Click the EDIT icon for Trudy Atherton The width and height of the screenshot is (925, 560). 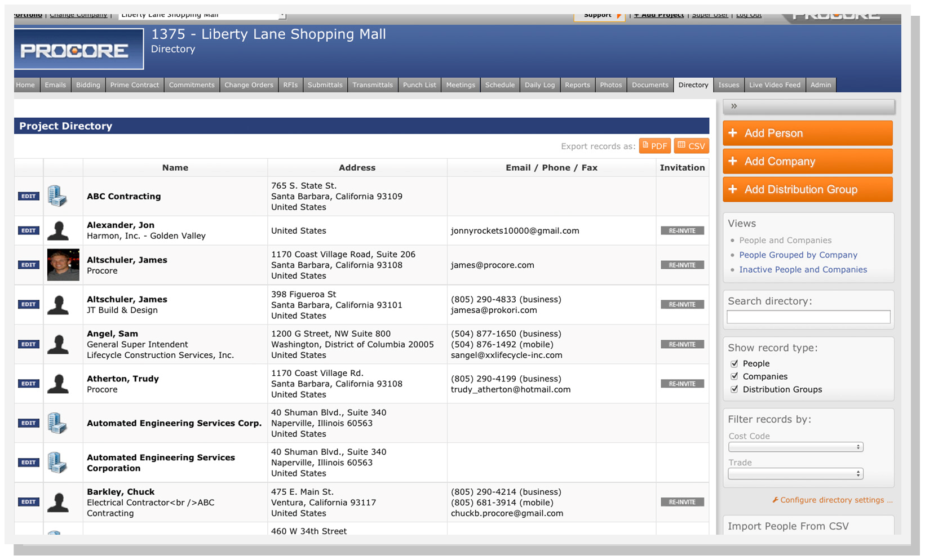coord(28,384)
